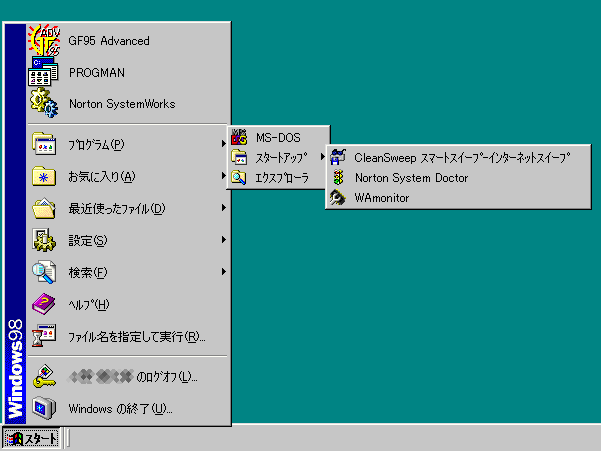
Task: Click the PROGMAN icon
Action: 43,72
